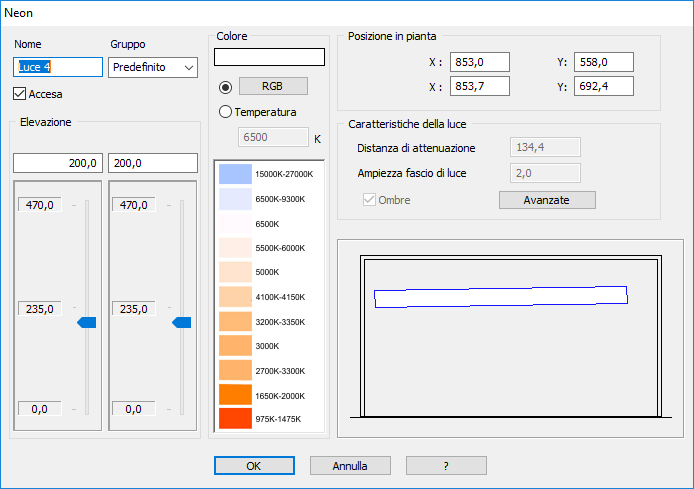The height and width of the screenshot is (489, 694).
Task: Pick the 975K-1475K color swatch
Action: (235, 419)
